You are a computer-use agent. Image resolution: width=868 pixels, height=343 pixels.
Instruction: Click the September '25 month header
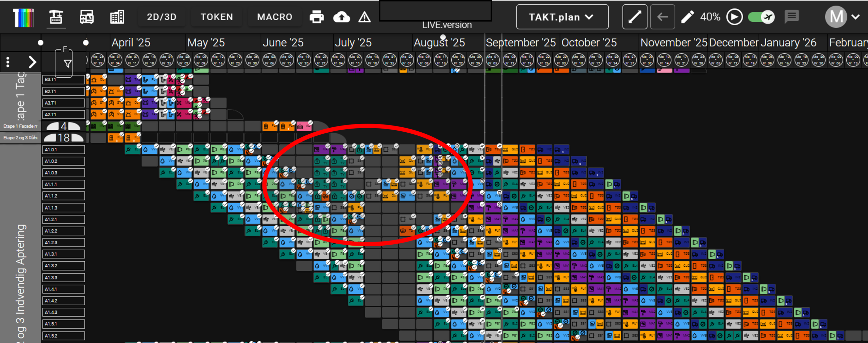coord(521,43)
